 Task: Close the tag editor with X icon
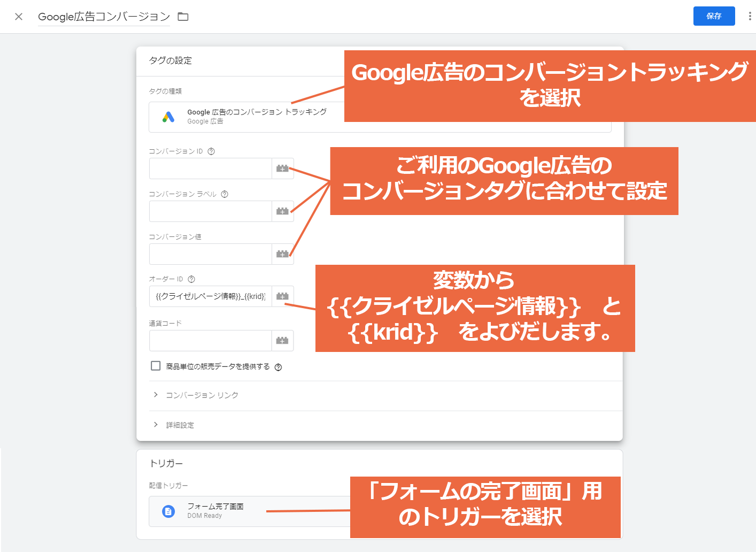(19, 17)
